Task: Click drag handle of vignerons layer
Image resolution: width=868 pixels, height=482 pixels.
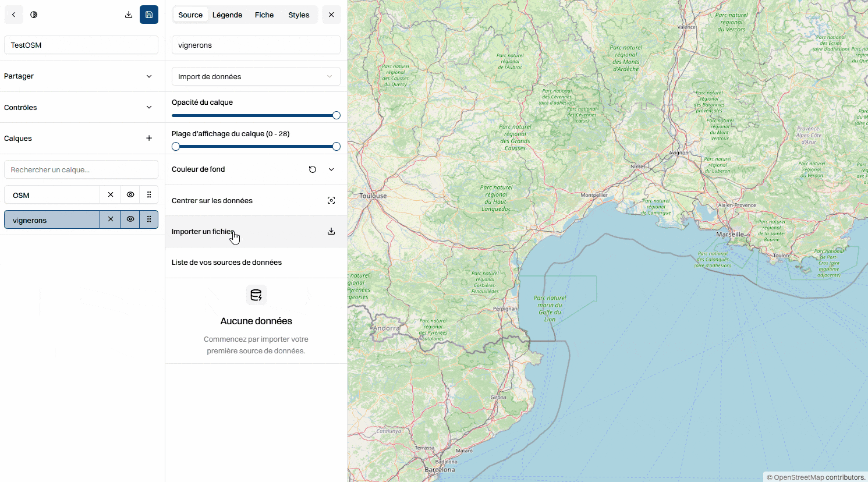Action: point(149,219)
